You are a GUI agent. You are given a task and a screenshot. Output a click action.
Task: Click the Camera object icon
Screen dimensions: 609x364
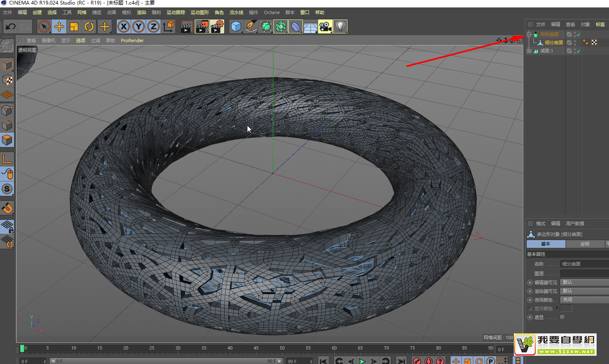[x=325, y=27]
